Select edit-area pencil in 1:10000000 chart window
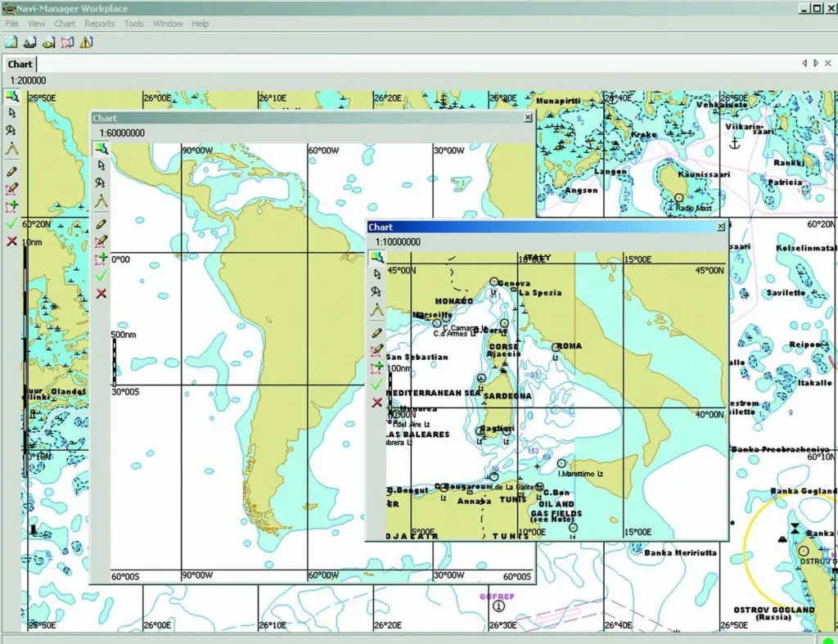Image resolution: width=838 pixels, height=644 pixels. point(376,350)
